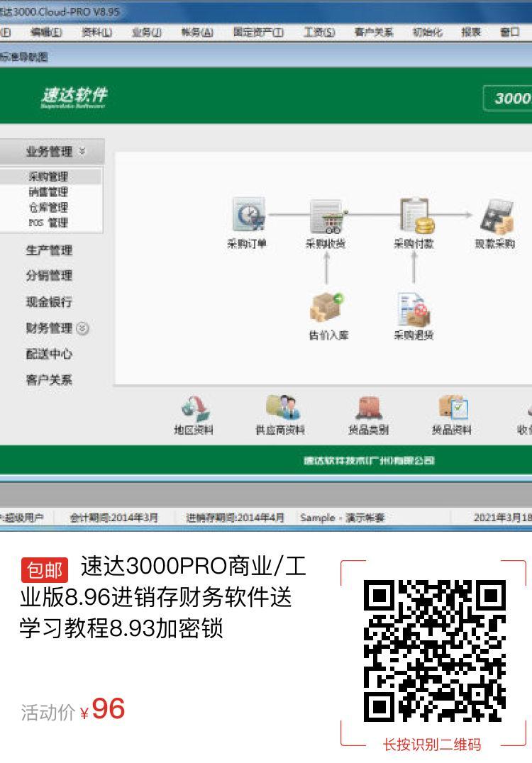Image resolution: width=532 pixels, height=763 pixels.
Task: Click the 活动价 ¥96 price
Action: tap(73, 710)
